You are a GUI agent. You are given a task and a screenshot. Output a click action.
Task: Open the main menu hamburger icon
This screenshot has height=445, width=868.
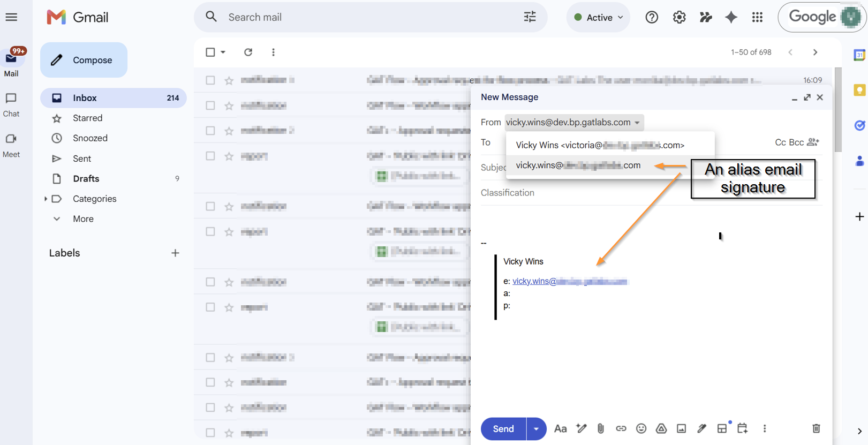[11, 17]
